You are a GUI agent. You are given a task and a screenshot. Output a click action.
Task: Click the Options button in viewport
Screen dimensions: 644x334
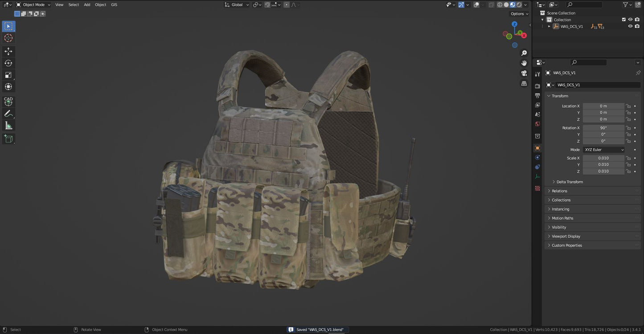pyautogui.click(x=519, y=14)
